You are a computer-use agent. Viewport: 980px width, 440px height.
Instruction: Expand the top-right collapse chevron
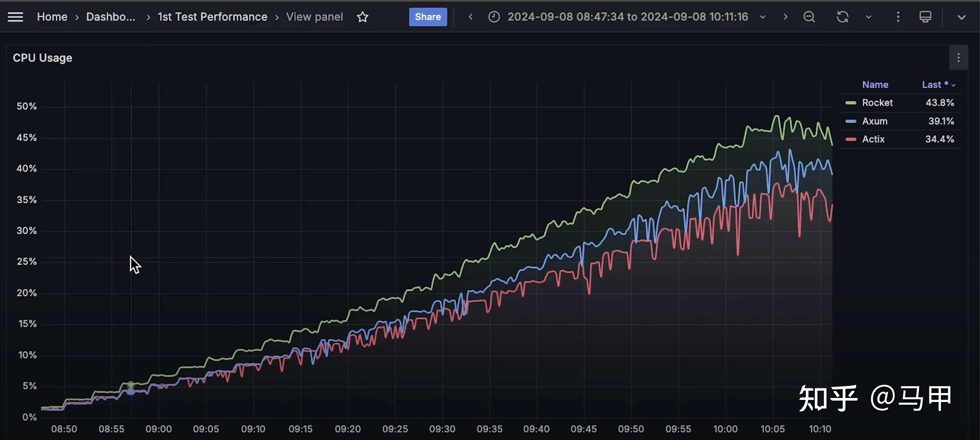click(x=961, y=17)
